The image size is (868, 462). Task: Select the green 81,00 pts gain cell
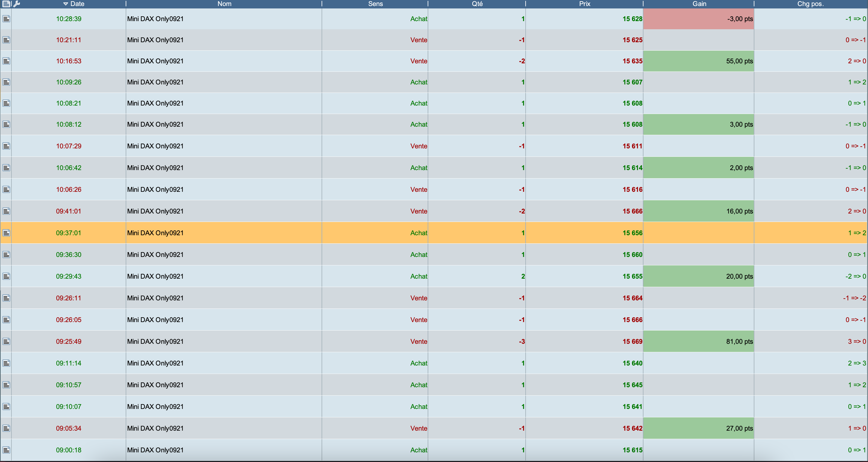tap(698, 342)
